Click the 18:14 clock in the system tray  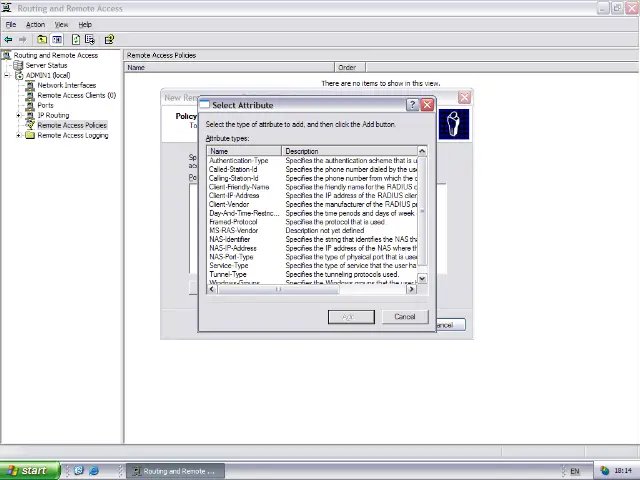point(623,471)
